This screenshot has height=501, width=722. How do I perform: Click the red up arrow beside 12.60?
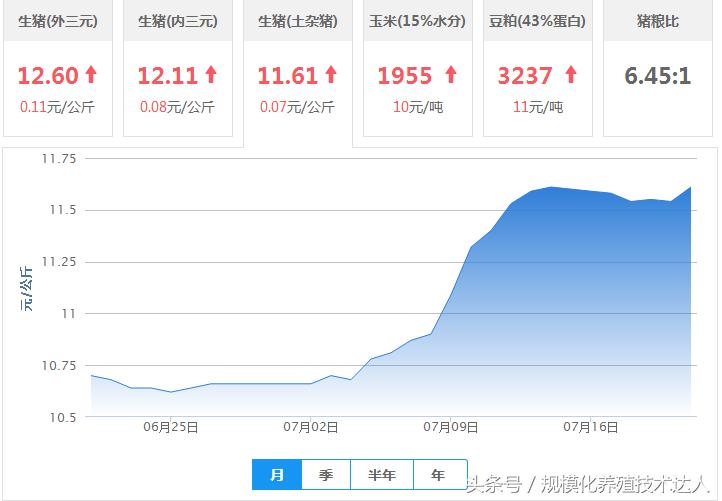point(91,75)
